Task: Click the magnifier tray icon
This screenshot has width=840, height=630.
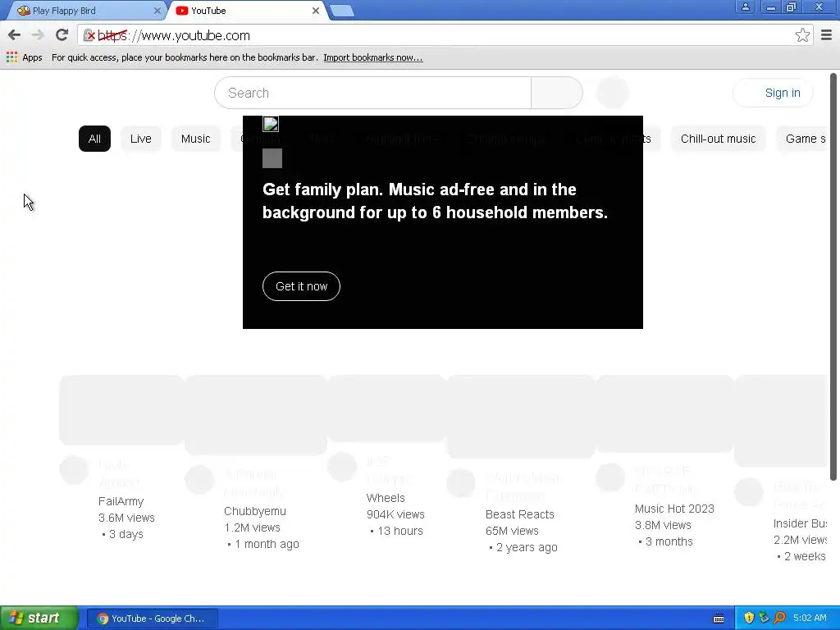Action: [779, 618]
